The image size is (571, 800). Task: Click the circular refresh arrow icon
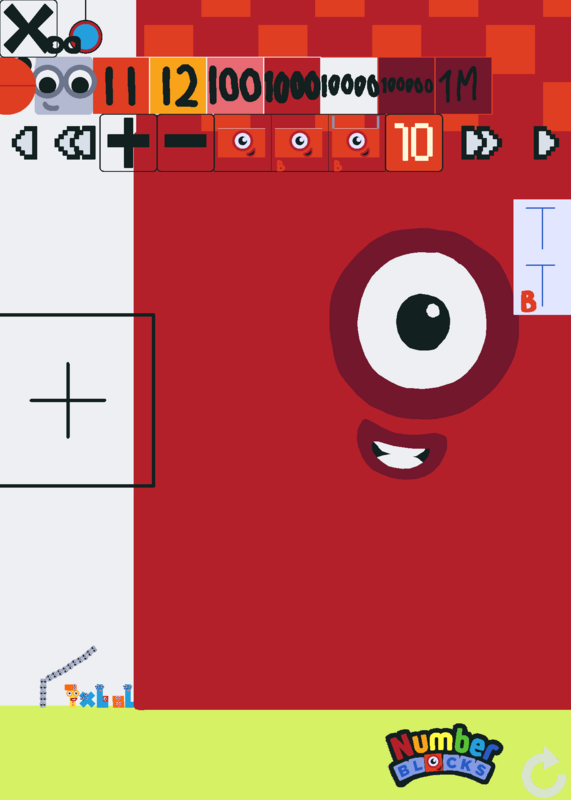point(543,772)
